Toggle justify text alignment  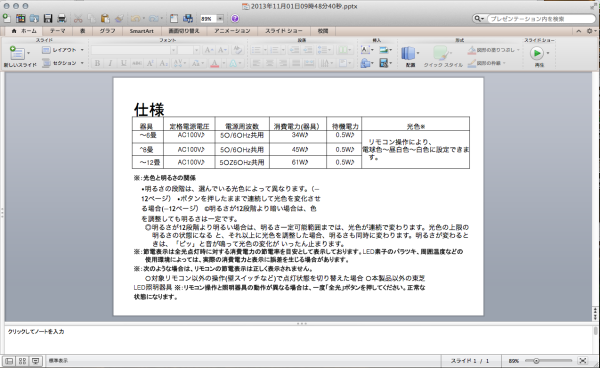[296, 63]
